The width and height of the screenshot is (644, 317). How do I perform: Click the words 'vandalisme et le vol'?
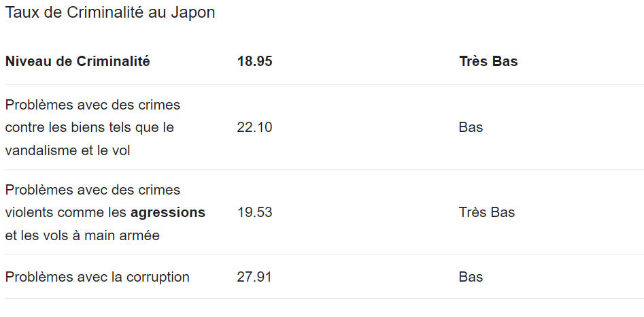[x=67, y=150]
